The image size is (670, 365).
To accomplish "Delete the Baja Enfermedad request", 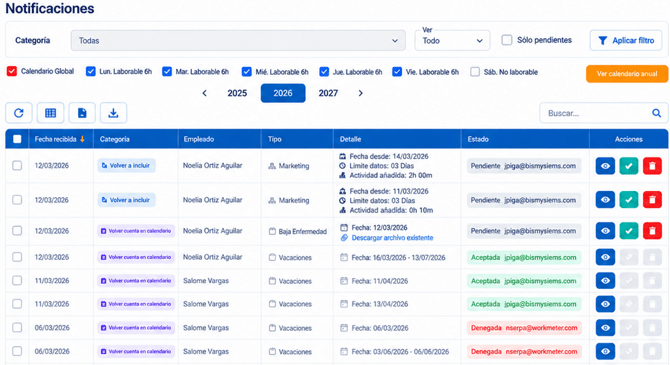I will pyautogui.click(x=652, y=231).
